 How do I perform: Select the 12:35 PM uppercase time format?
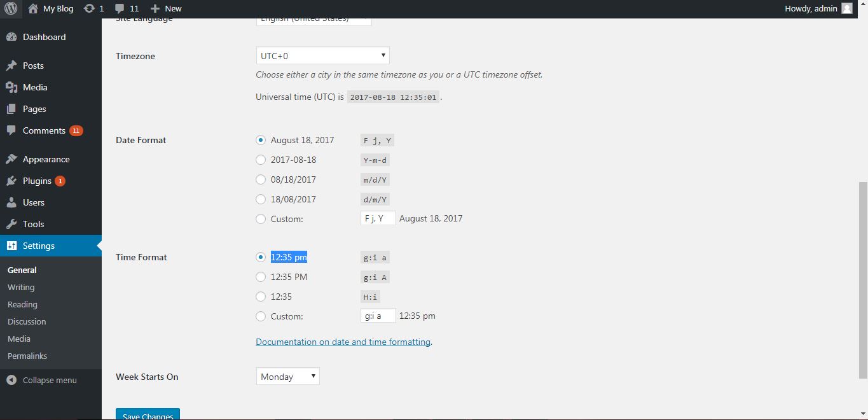[261, 277]
